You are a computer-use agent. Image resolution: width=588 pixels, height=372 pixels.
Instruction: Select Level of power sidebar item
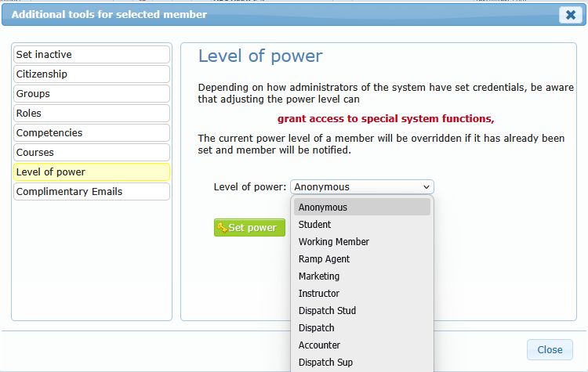[x=91, y=172]
